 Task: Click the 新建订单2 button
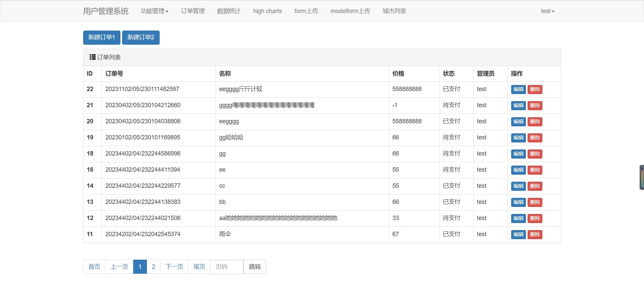pyautogui.click(x=141, y=37)
